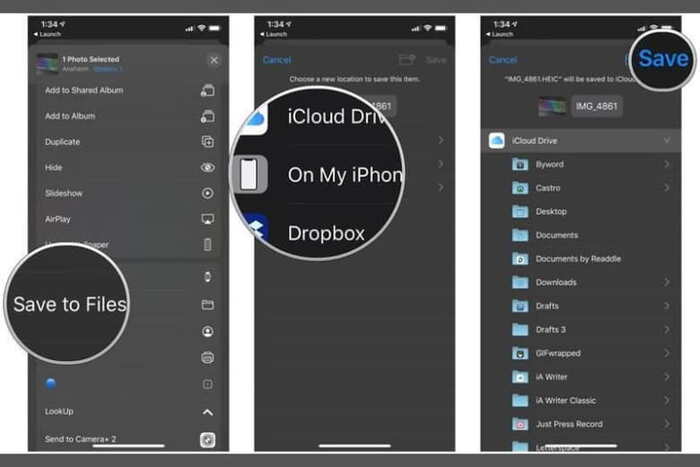
Task: Tap the Slideshow play-circle icon
Action: click(208, 193)
